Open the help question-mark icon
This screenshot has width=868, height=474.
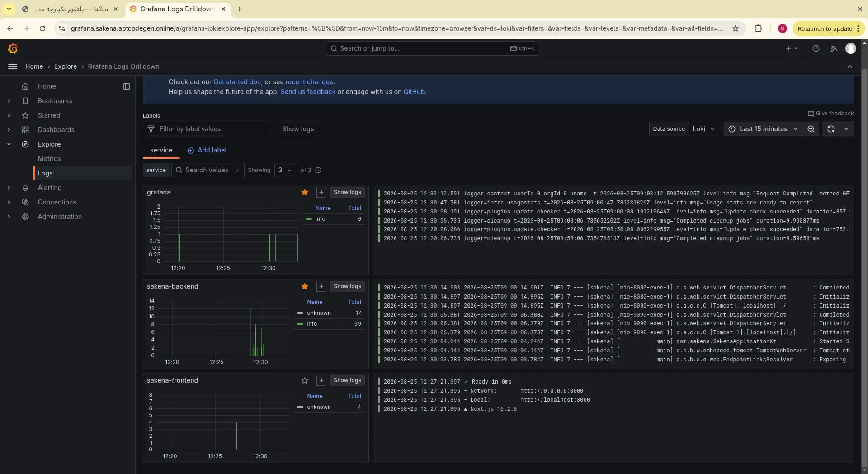point(816,48)
